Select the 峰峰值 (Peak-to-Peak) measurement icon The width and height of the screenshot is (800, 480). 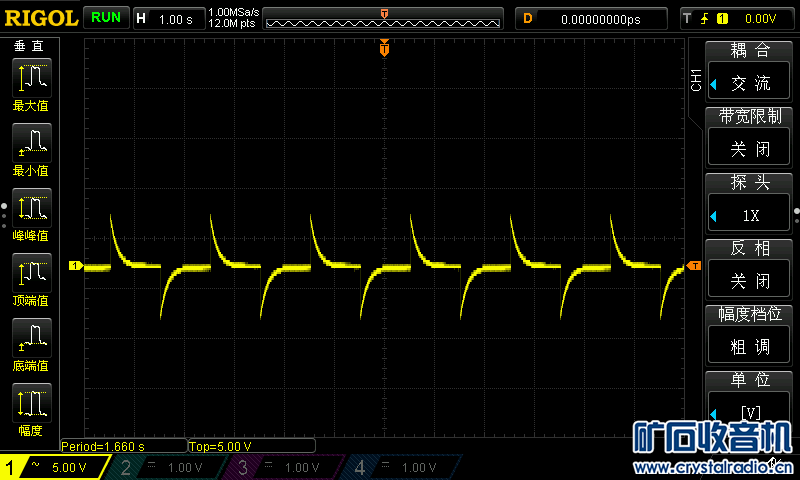[x=31, y=213]
